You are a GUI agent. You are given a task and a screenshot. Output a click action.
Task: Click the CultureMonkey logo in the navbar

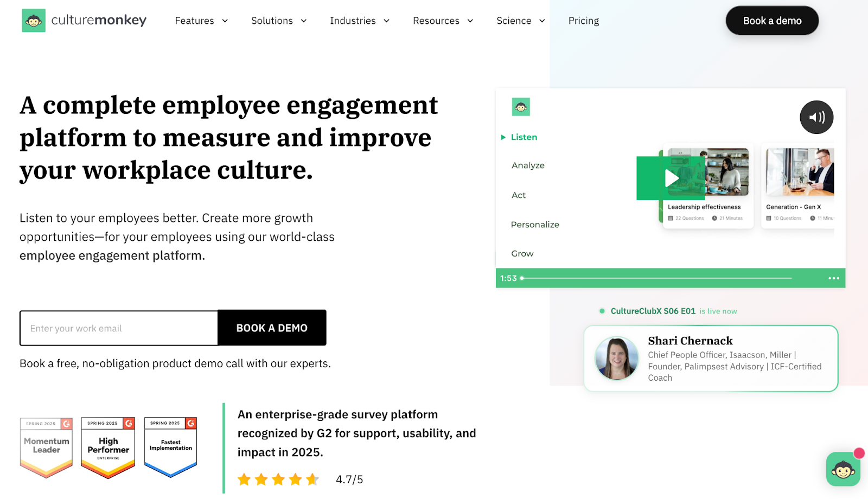(84, 20)
